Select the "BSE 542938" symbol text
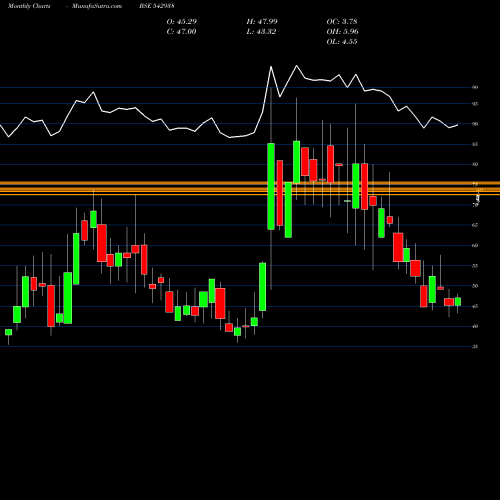 pyautogui.click(x=157, y=6)
